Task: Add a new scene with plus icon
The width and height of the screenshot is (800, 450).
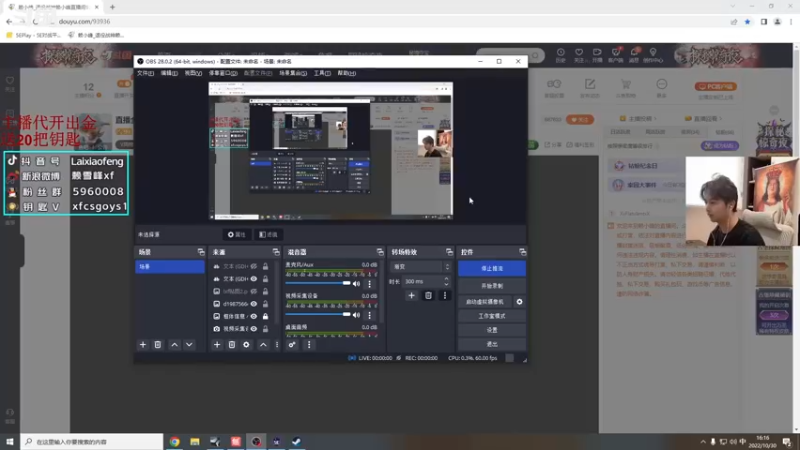Action: tap(143, 345)
